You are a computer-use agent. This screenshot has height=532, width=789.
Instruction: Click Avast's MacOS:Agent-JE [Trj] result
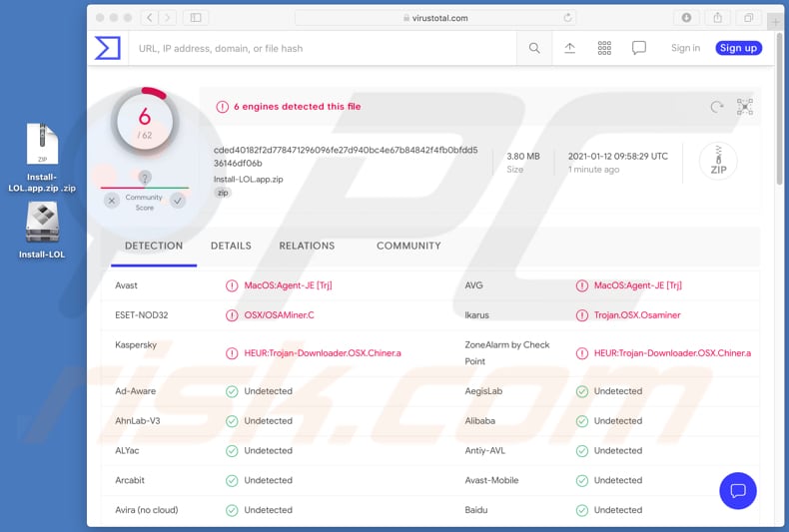point(288,285)
